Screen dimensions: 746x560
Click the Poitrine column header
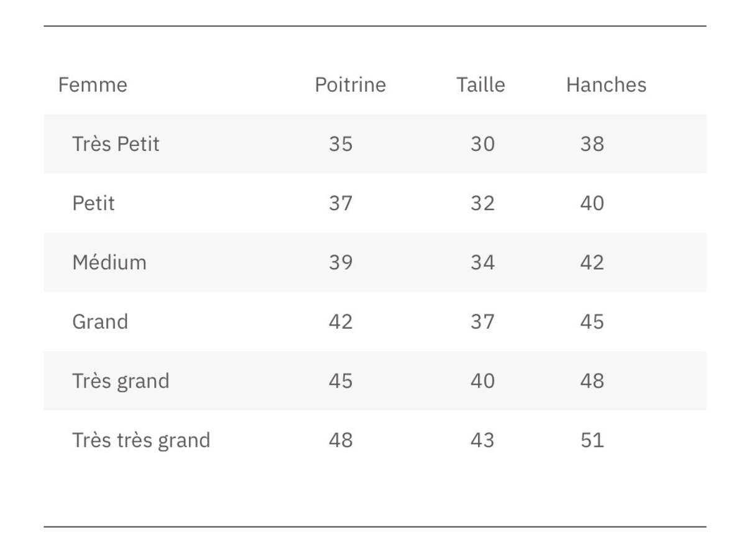pyautogui.click(x=350, y=85)
